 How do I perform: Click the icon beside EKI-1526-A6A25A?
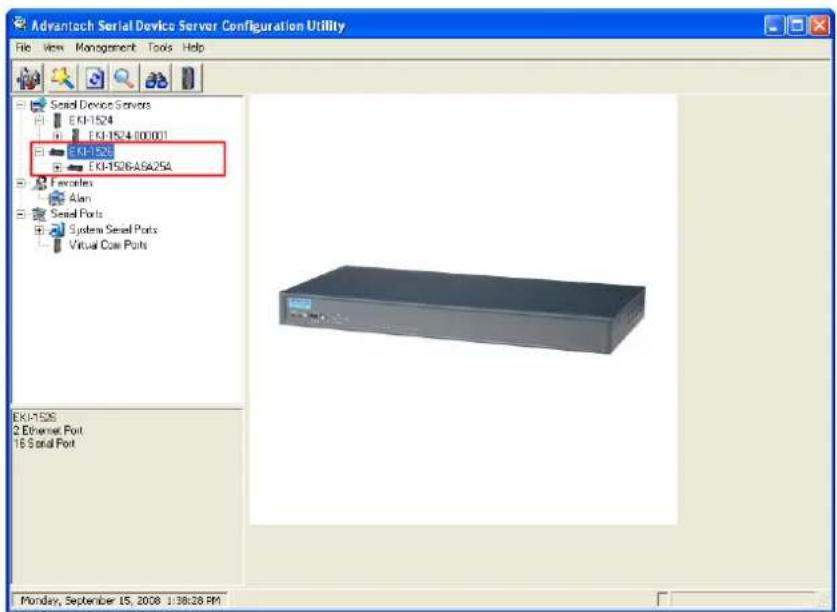(x=75, y=168)
